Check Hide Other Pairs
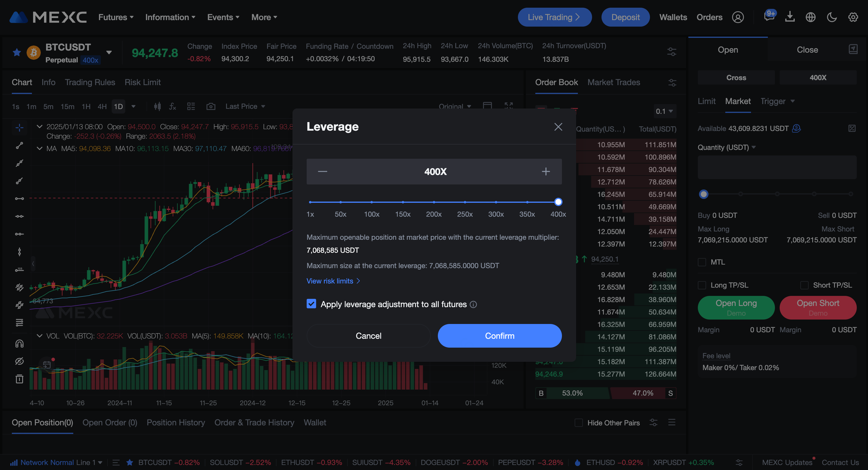868x470 pixels. point(578,422)
